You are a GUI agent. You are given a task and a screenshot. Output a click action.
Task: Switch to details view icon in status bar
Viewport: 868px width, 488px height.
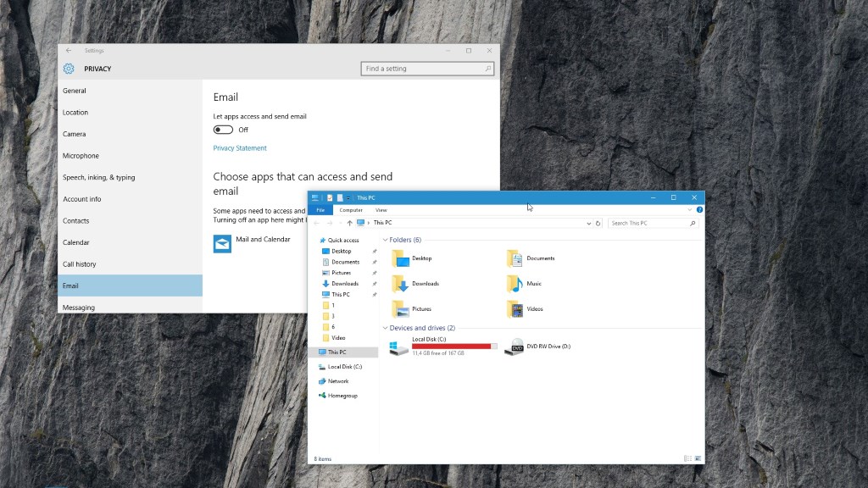[x=687, y=458]
